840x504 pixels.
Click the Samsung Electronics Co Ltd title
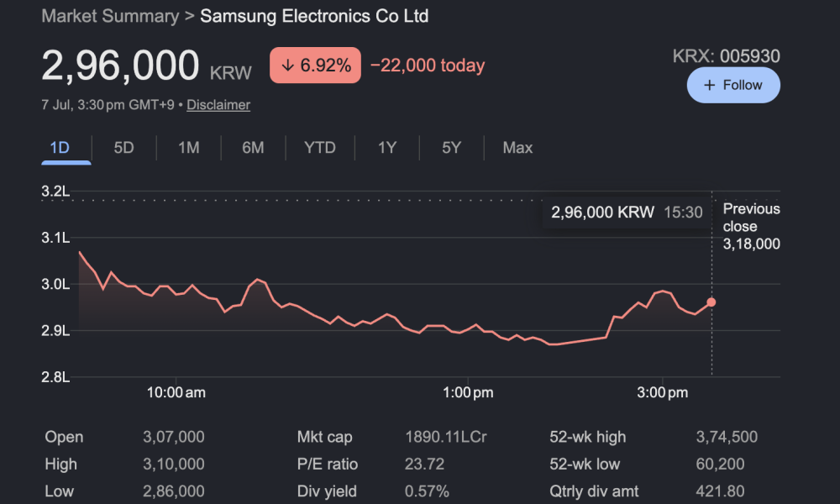pos(314,16)
